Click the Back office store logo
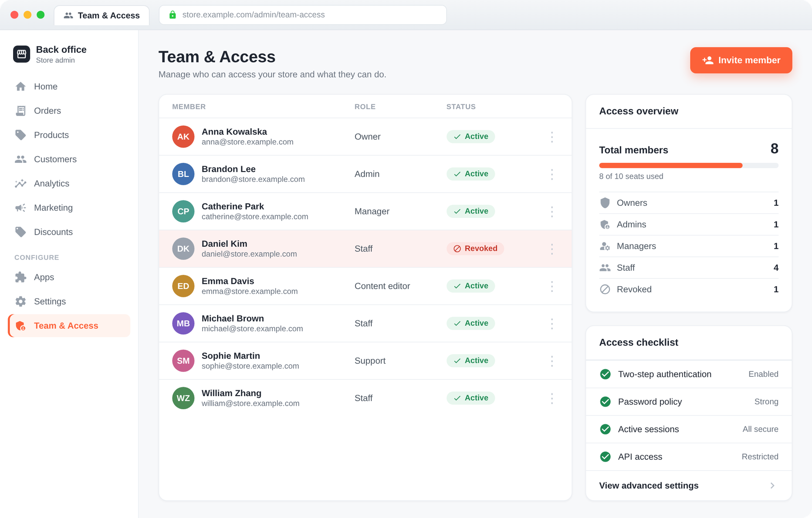The height and width of the screenshot is (518, 812). coord(22,54)
